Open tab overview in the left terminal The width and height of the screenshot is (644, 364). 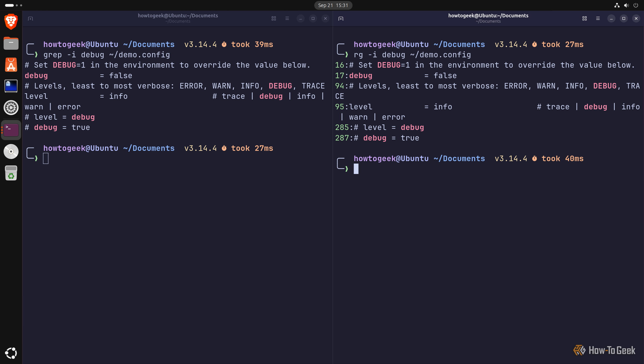(x=274, y=19)
